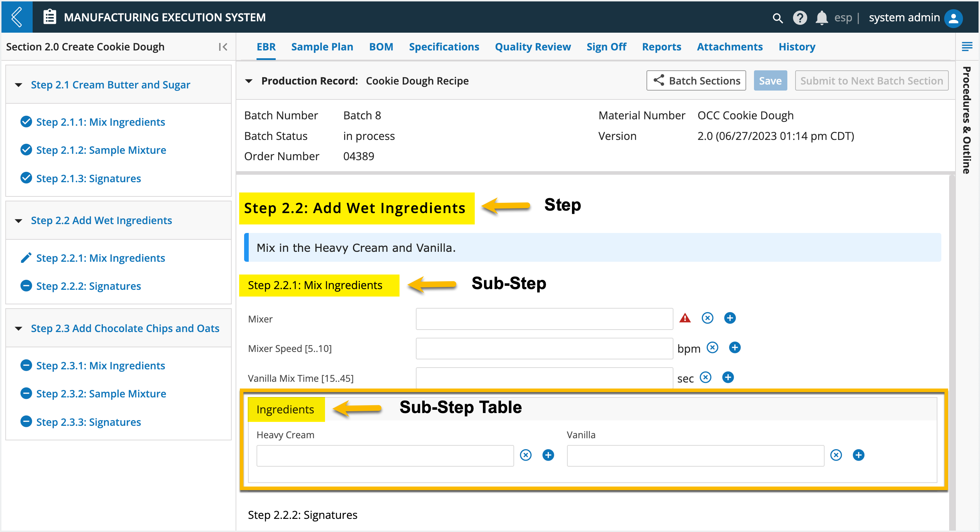
Task: Open the help question mark icon
Action: pos(800,18)
